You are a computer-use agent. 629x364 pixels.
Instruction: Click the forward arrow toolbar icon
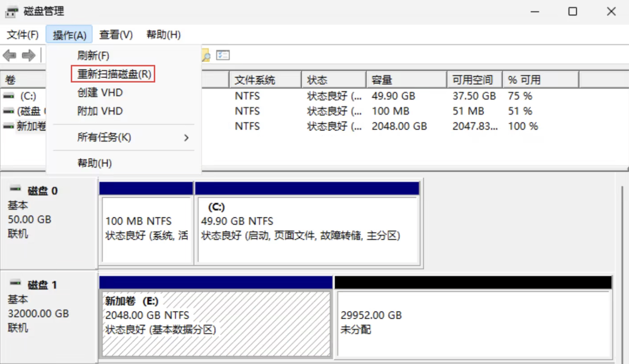[x=28, y=55]
